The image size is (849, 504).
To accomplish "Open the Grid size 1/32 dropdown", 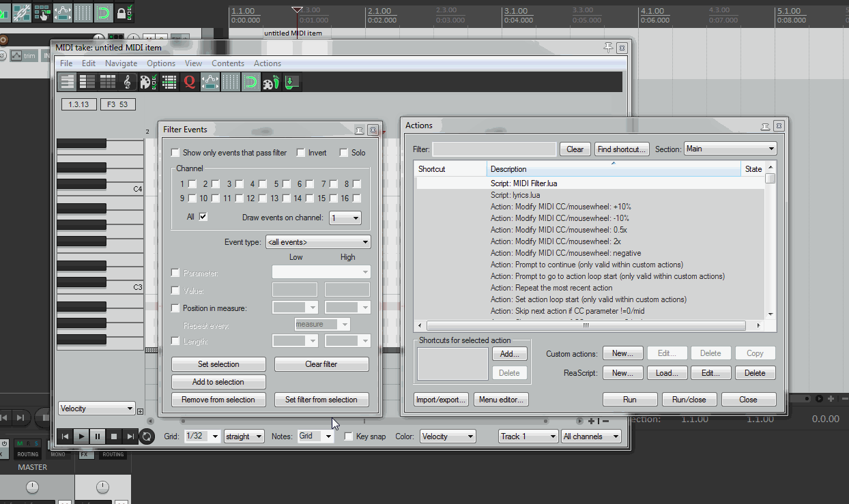I will (x=203, y=436).
